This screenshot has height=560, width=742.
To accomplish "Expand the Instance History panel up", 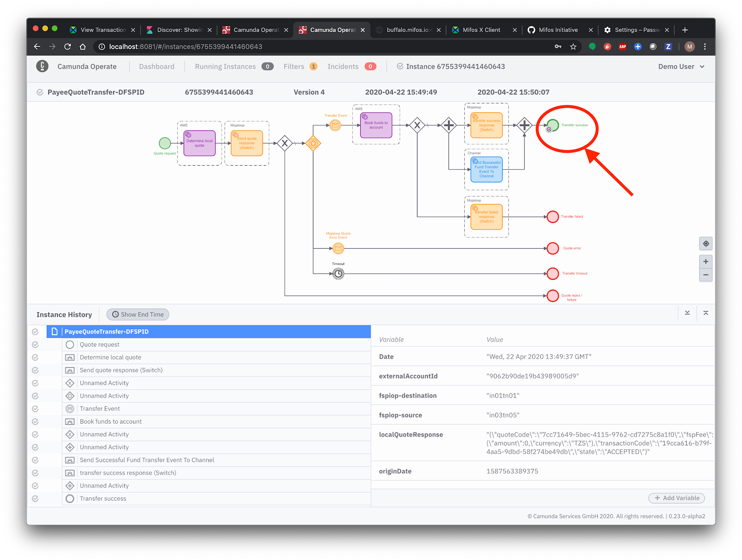I will coord(706,313).
